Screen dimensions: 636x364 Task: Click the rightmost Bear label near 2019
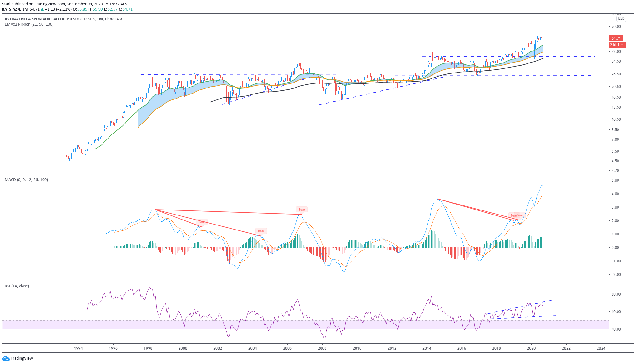520,215
